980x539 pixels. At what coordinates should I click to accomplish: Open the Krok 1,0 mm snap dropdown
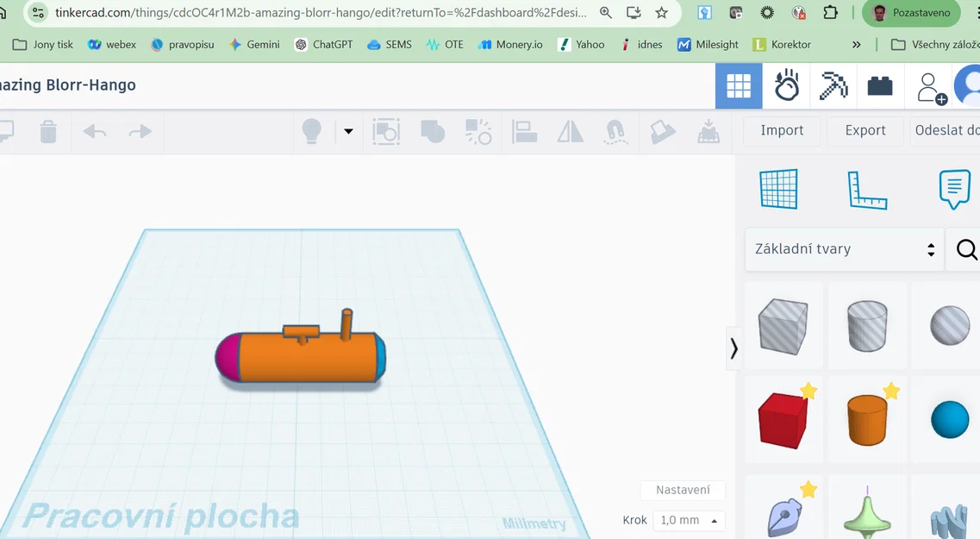[690, 520]
